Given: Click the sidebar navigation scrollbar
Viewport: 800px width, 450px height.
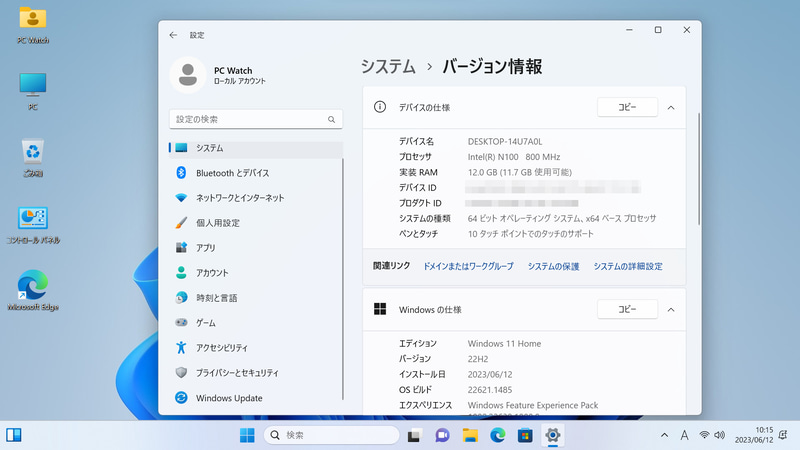Looking at the screenshot, I should [343, 279].
